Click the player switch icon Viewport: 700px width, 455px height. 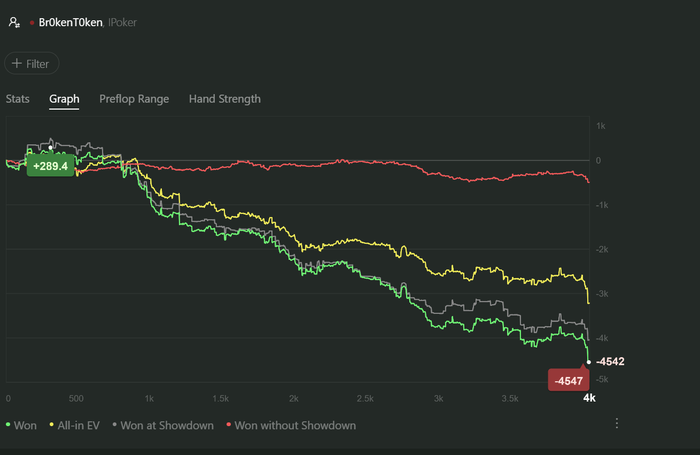click(x=15, y=20)
